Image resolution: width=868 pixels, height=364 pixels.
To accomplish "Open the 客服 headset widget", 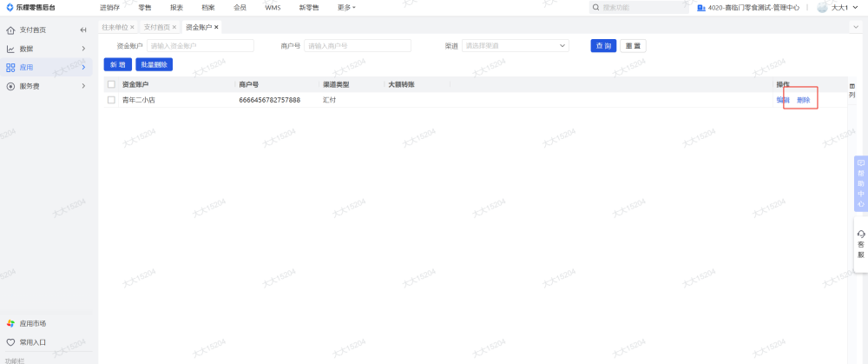I will point(861,244).
